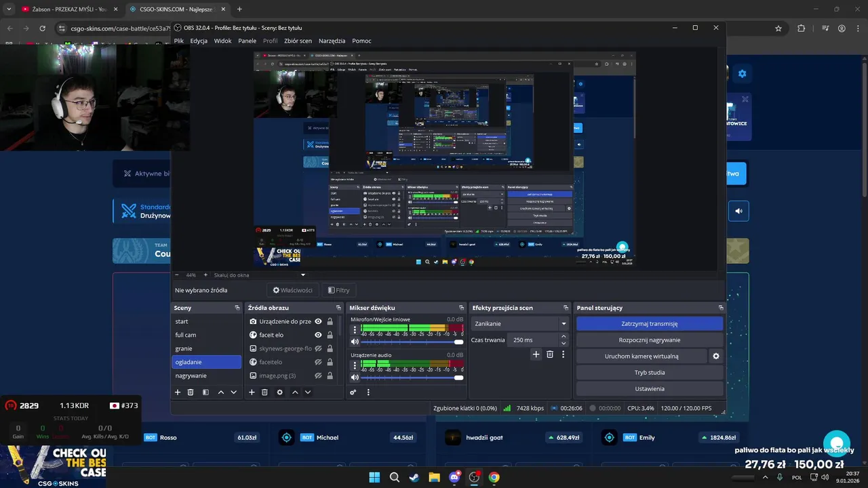Hide Urządzenie do prze source eye

[318, 321]
